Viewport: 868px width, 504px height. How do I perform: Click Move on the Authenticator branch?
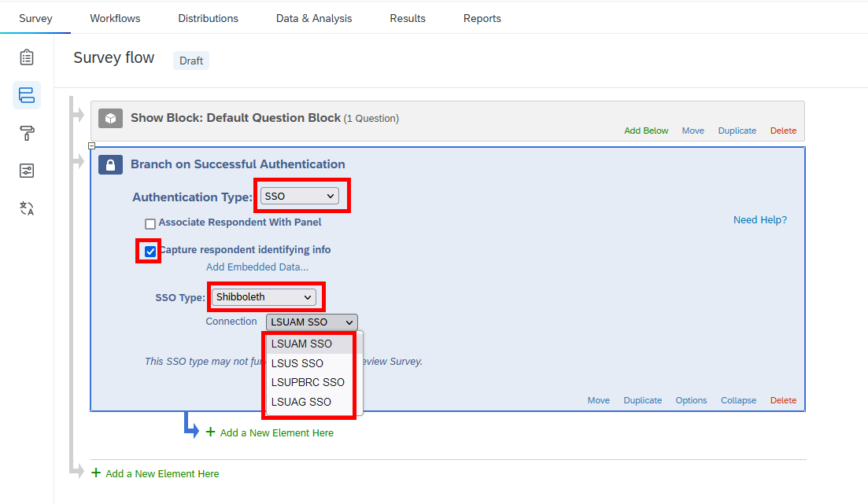[x=598, y=400]
